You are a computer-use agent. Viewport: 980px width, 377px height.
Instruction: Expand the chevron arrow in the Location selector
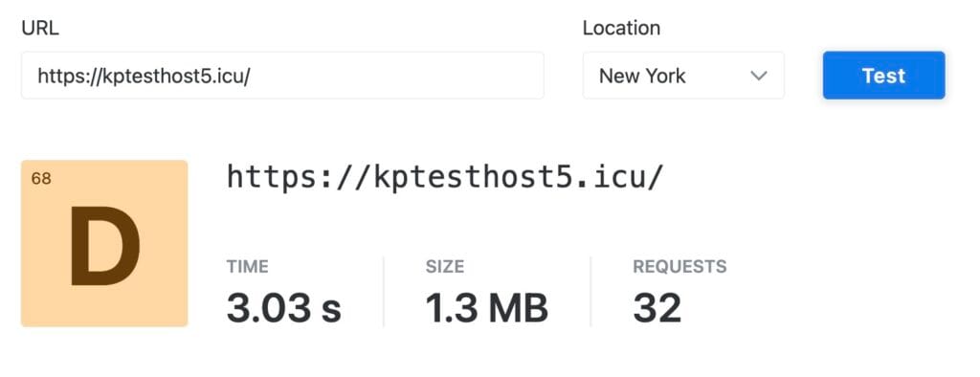coord(758,76)
